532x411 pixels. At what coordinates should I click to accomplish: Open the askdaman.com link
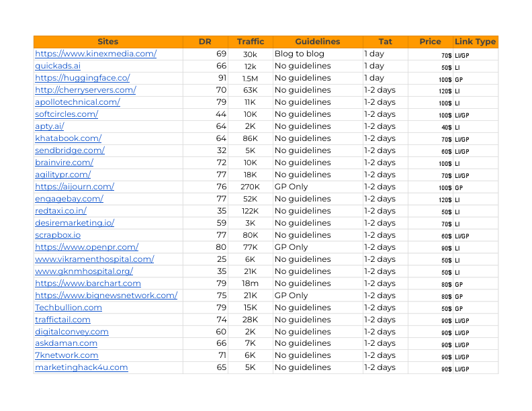click(66, 344)
